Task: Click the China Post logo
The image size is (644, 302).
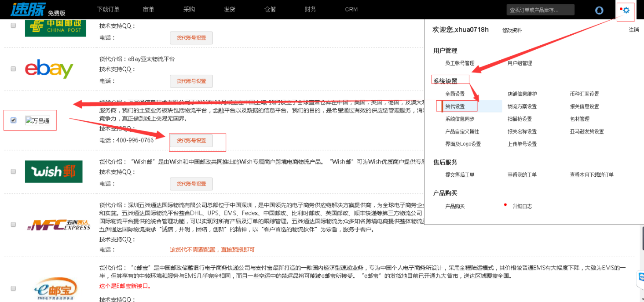Action: pyautogui.click(x=55, y=28)
